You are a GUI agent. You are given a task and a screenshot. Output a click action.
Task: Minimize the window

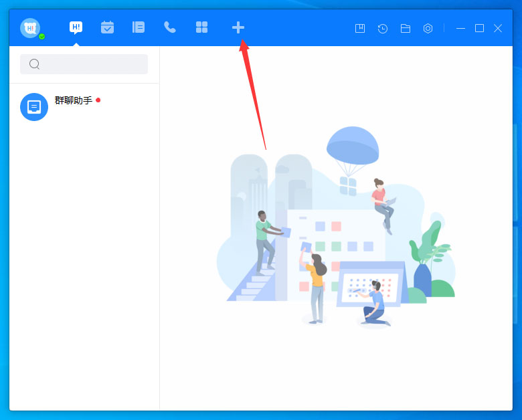460,28
